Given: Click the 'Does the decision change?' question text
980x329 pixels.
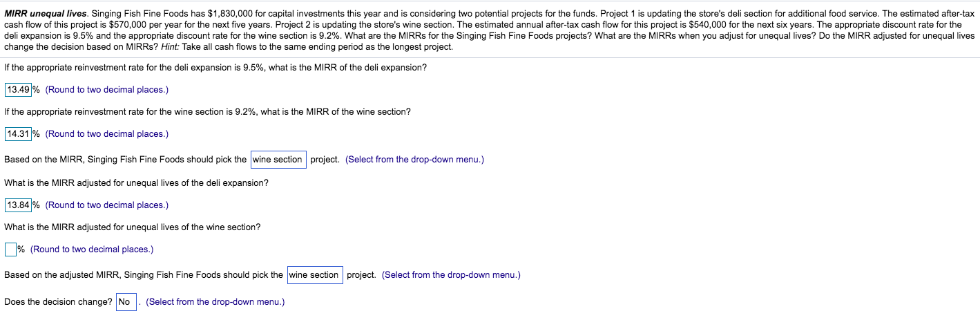Looking at the screenshot, I should (x=58, y=302).
